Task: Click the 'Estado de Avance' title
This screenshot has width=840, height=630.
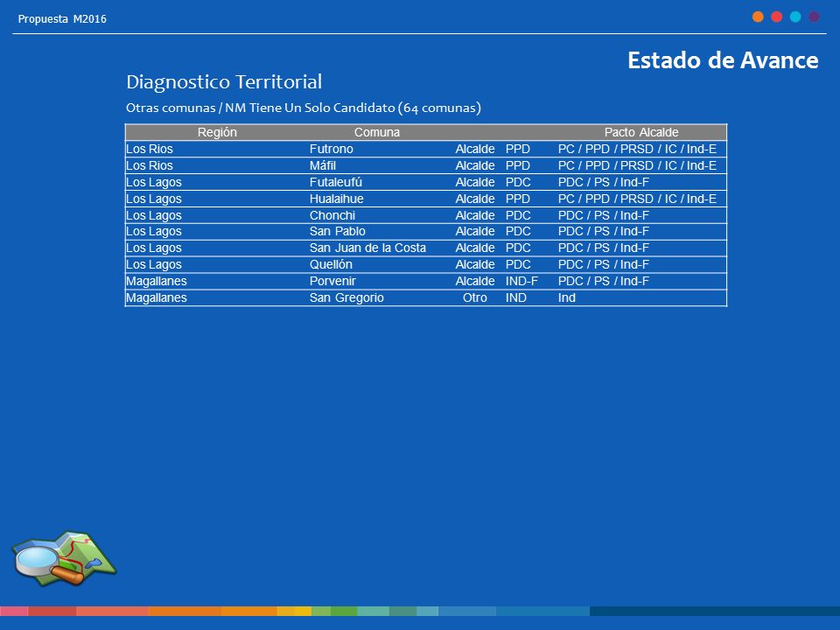Action: [x=723, y=60]
